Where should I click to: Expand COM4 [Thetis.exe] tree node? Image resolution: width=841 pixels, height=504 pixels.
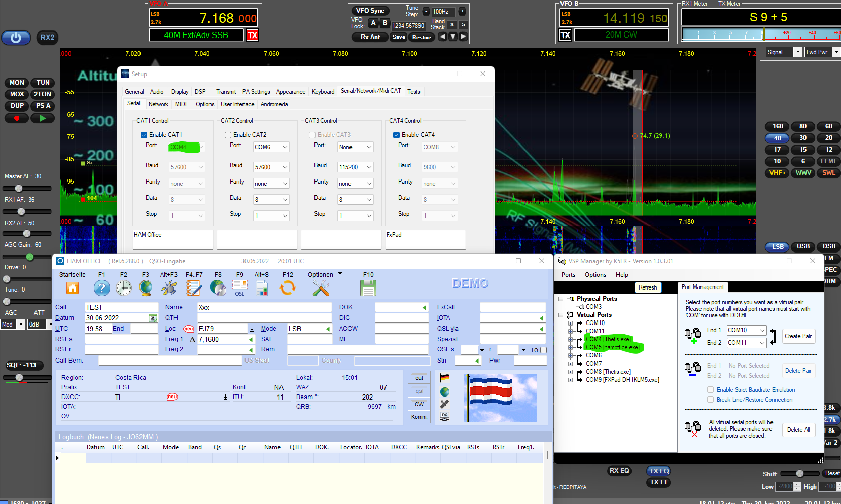(x=570, y=339)
